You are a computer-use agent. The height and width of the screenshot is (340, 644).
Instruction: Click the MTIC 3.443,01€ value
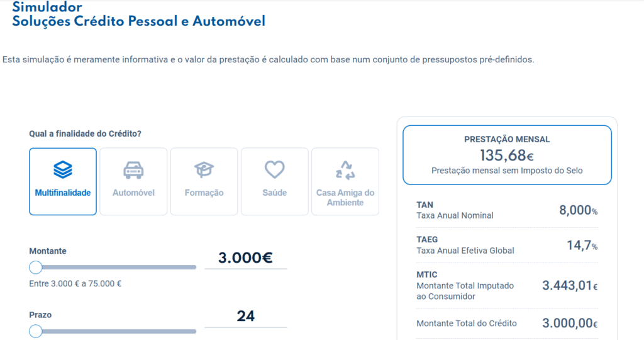coord(570,286)
